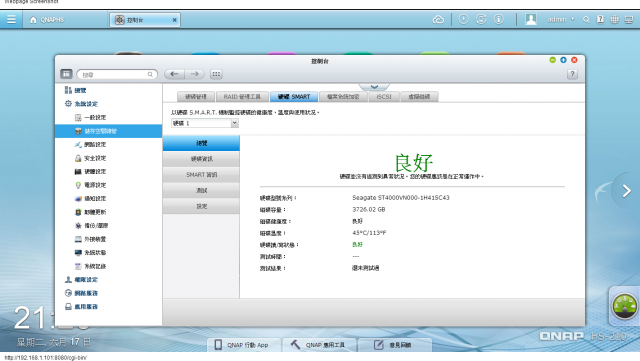Open the dashboard gauge widget
This screenshot has width=640, height=361.
click(x=624, y=306)
